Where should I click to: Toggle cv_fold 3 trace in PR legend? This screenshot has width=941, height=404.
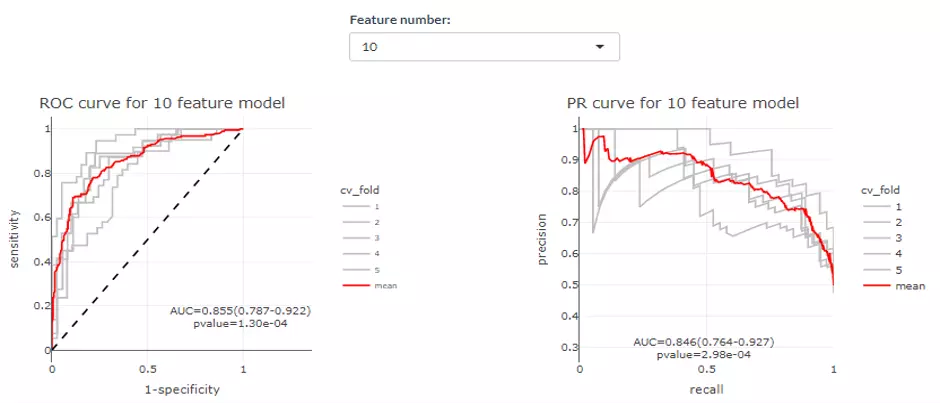click(886, 238)
